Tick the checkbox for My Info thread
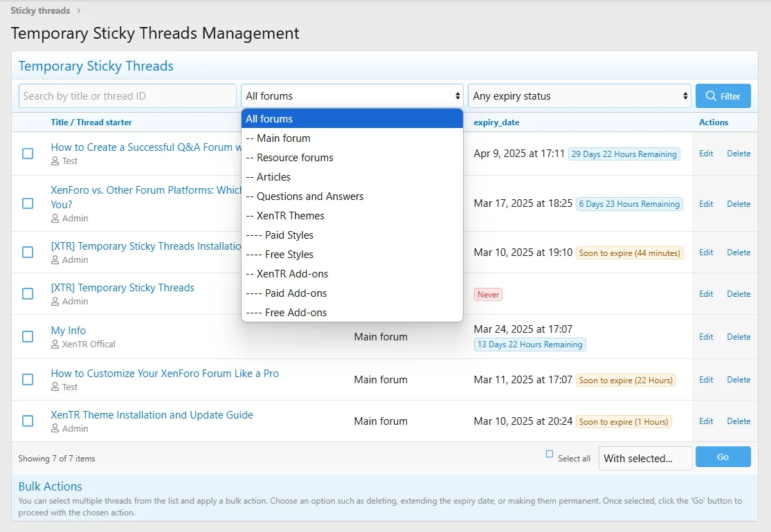 pyautogui.click(x=28, y=337)
